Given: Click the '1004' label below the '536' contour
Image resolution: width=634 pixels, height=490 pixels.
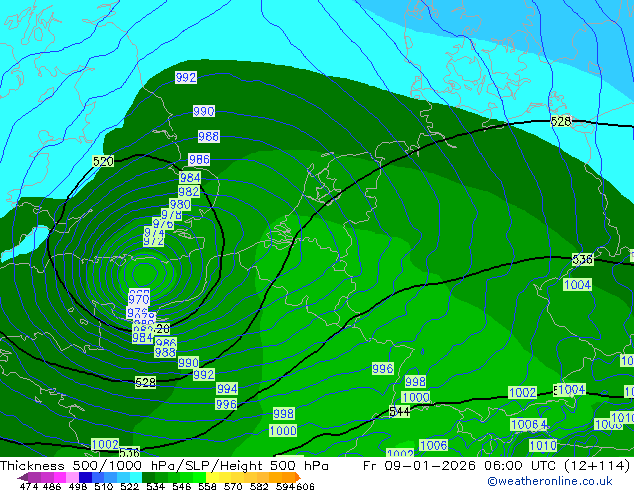Looking at the screenshot, I should point(577,284).
